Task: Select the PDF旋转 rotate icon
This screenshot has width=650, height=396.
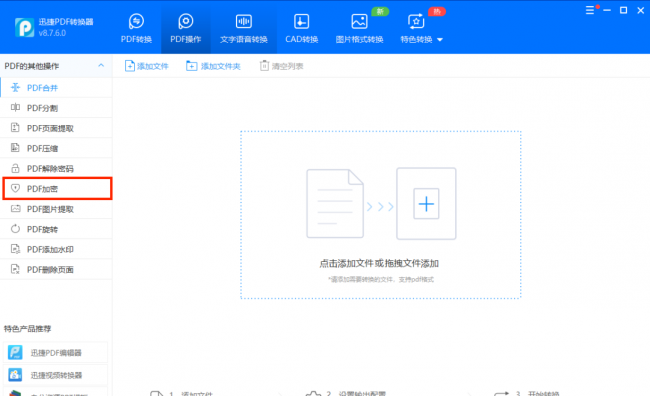Action: 15,228
